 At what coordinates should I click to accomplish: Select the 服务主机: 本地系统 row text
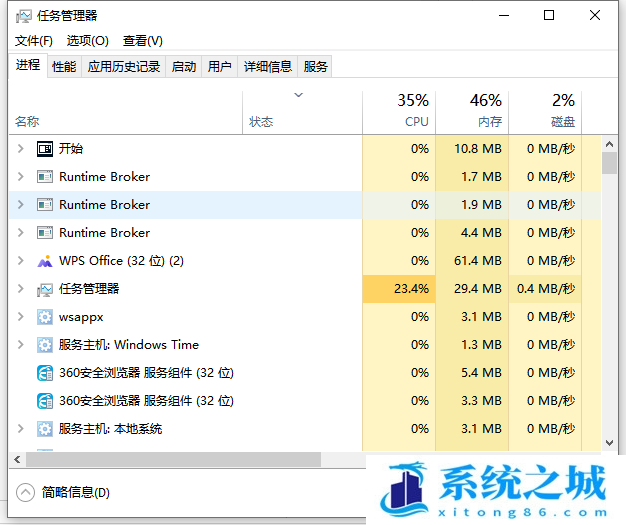tap(110, 429)
